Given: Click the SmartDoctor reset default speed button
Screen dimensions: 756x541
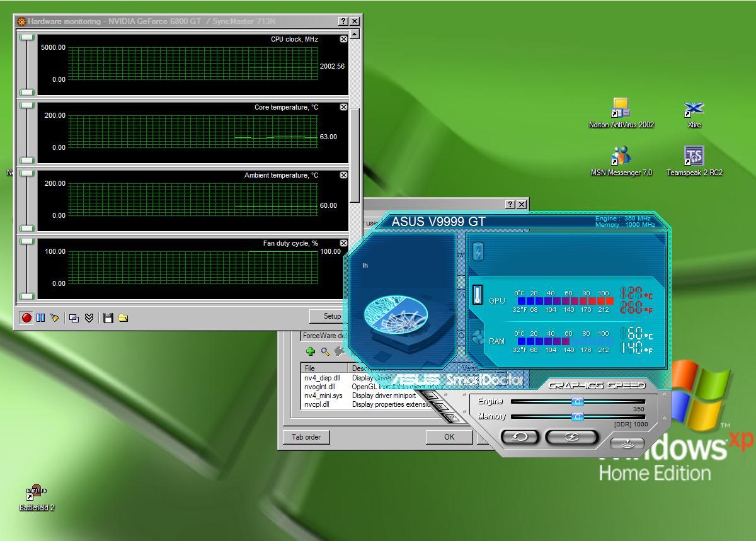Looking at the screenshot, I should point(520,436).
